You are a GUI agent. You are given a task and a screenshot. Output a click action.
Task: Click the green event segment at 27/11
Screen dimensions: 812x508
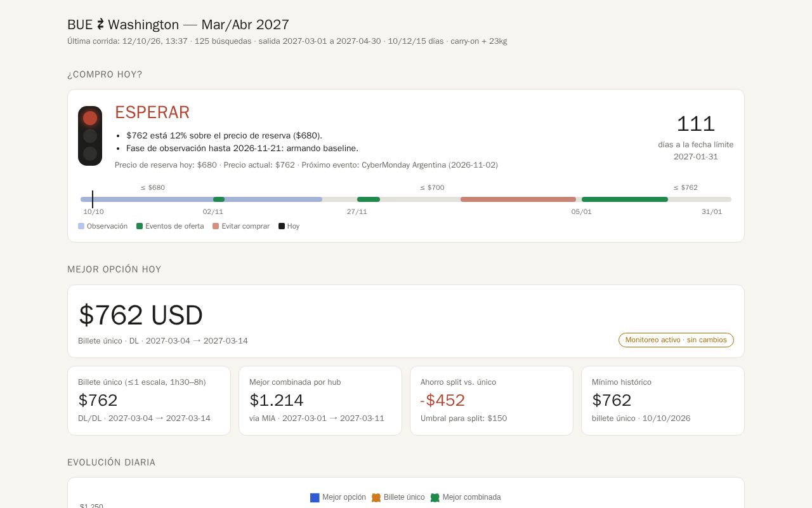pyautogui.click(x=369, y=199)
